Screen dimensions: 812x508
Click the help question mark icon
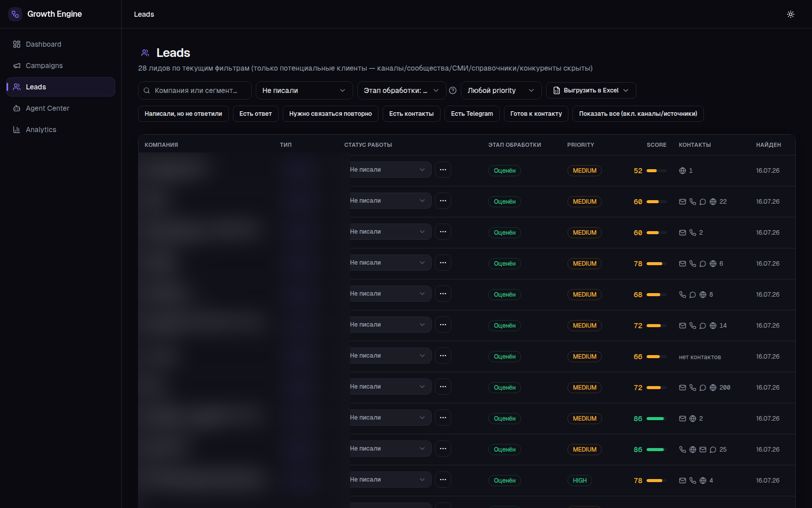(453, 90)
